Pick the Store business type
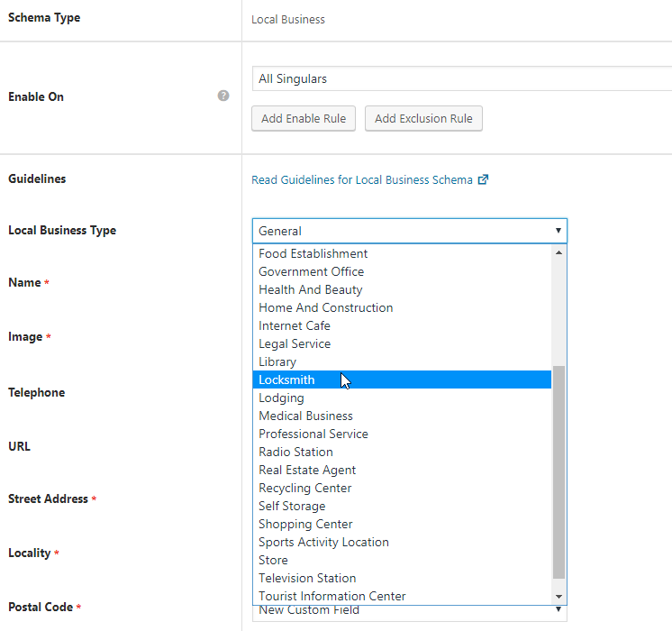Screen dimensions: 672x631 point(273,560)
